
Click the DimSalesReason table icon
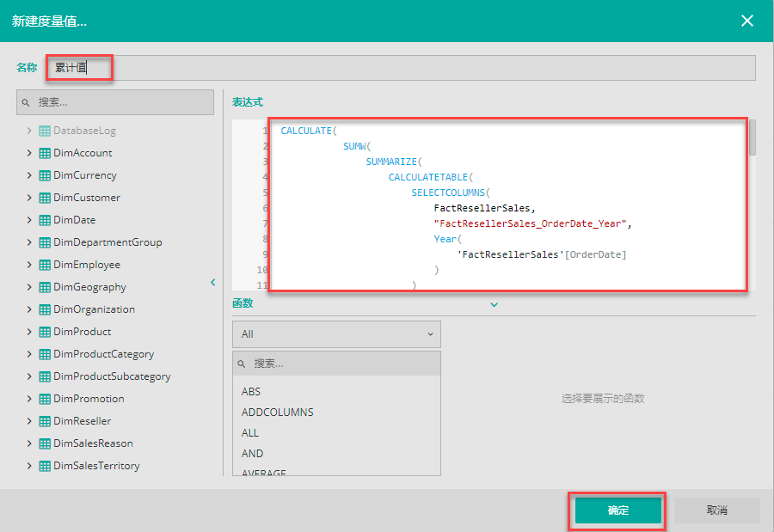(x=45, y=443)
